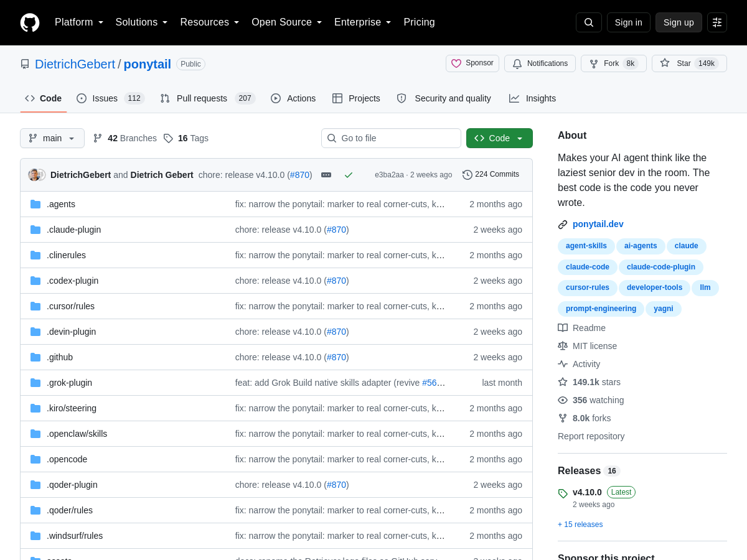747x560 pixels.
Task: Open the Insights tab
Action: pos(532,98)
